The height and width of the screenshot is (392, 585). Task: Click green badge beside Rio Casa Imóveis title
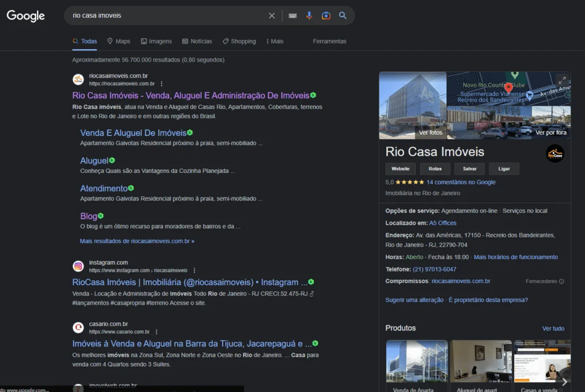click(314, 95)
